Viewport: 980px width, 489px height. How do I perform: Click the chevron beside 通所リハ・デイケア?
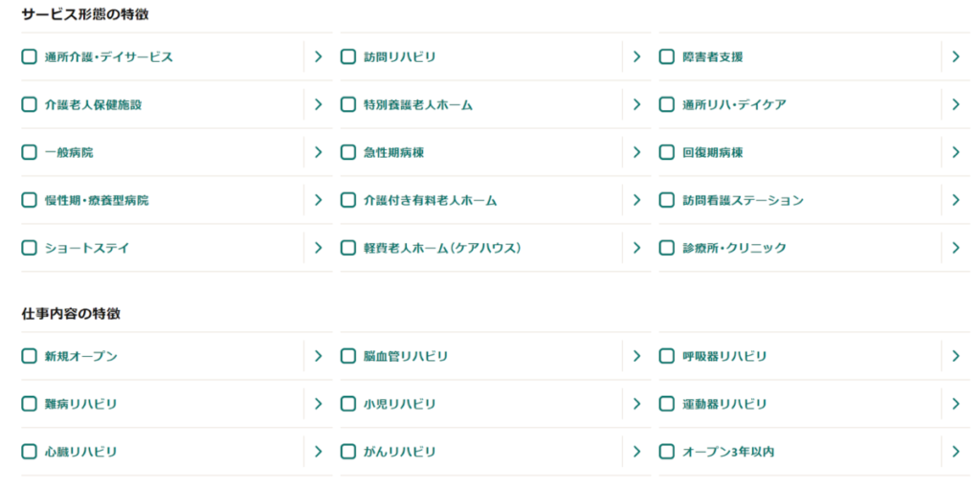956,104
